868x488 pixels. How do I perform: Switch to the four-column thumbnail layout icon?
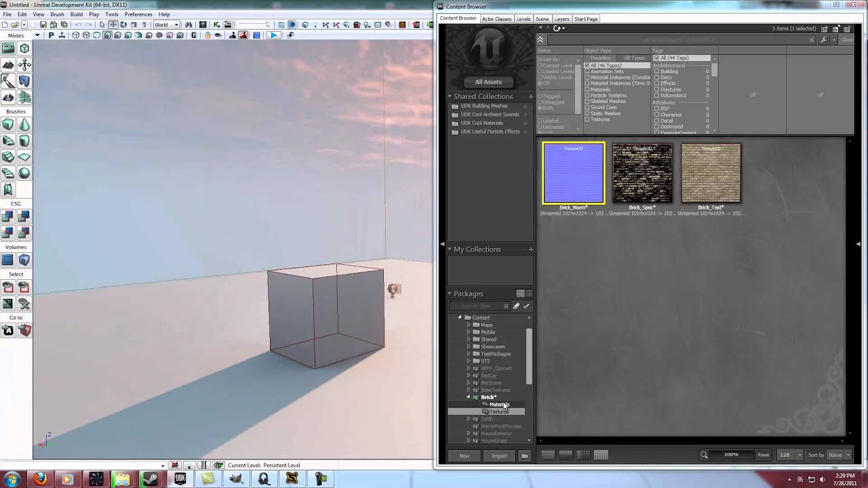601,455
